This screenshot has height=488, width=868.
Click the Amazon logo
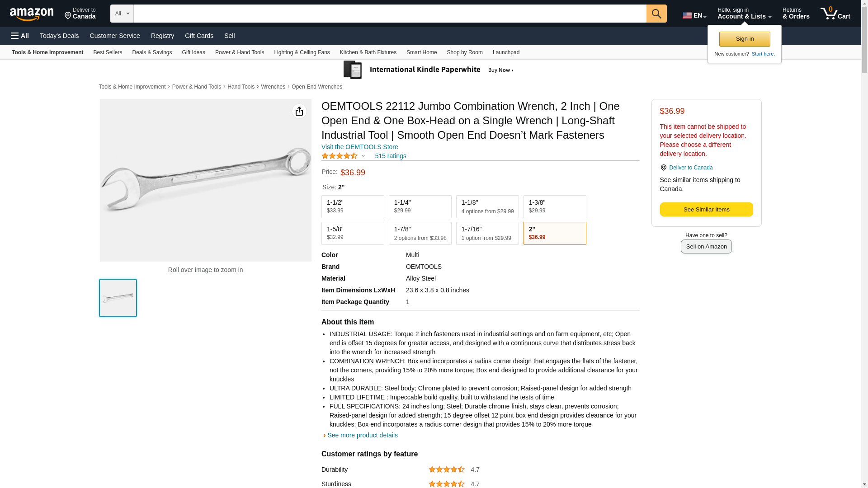pyautogui.click(x=32, y=14)
